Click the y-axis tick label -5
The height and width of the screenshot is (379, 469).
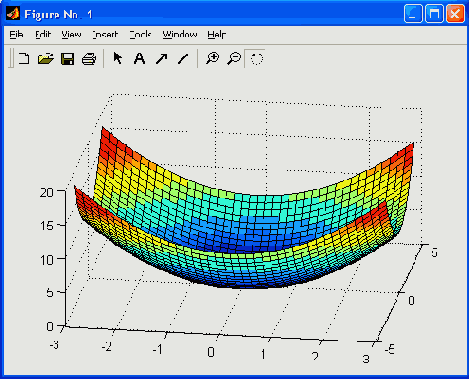click(390, 350)
